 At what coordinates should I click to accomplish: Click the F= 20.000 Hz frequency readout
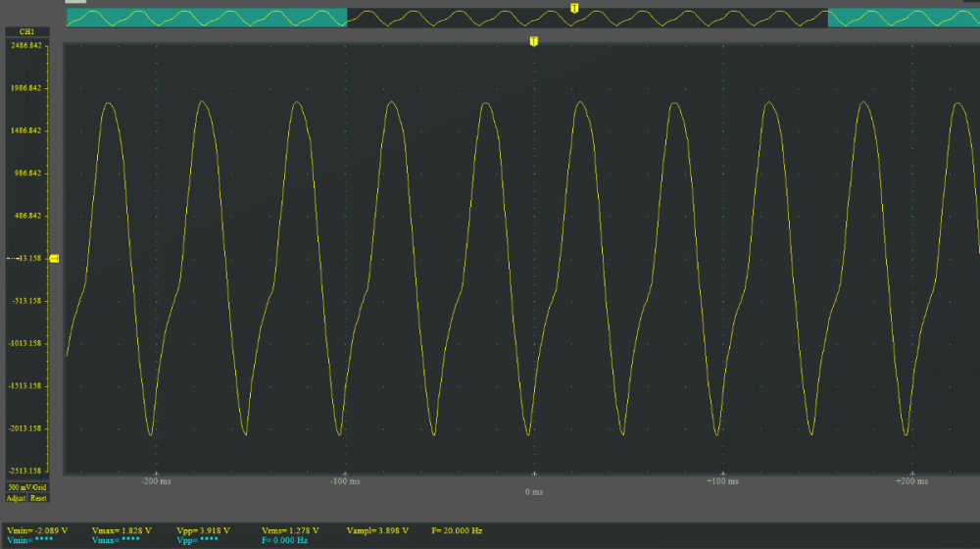[457, 530]
